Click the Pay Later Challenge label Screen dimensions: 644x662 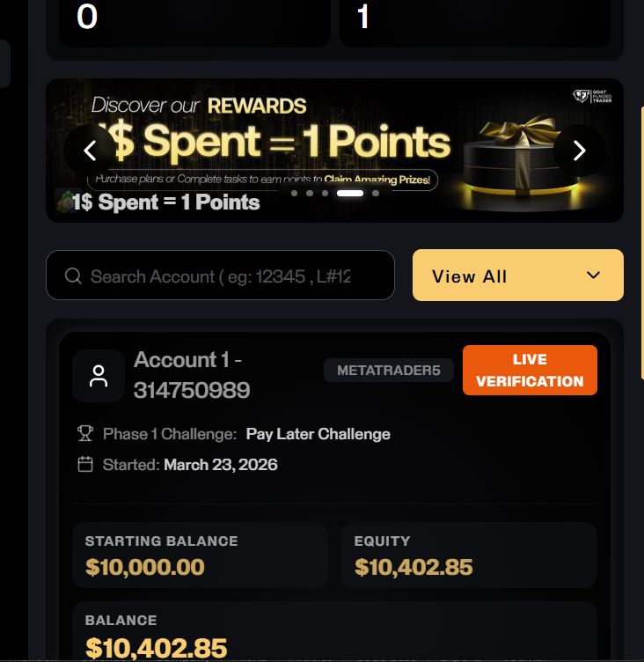(x=318, y=434)
